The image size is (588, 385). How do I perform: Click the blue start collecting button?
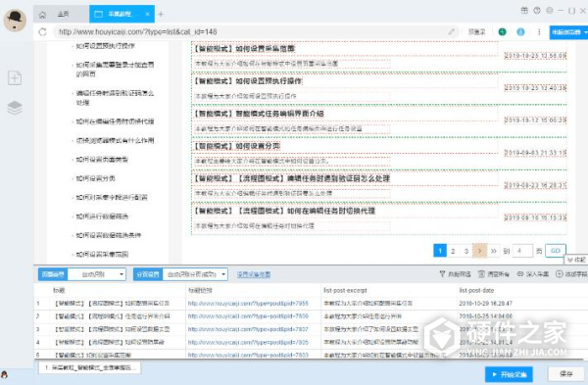(x=509, y=374)
